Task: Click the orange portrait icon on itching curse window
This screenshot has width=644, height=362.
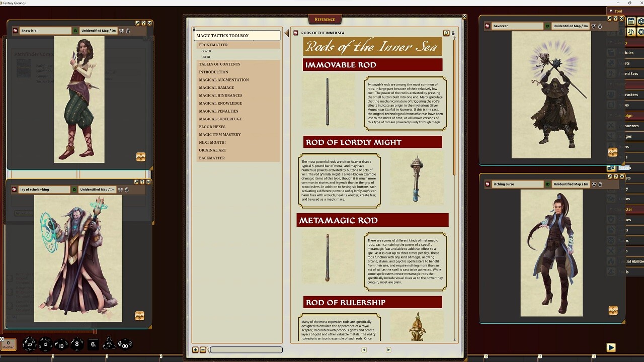Action: pyautogui.click(x=612, y=310)
